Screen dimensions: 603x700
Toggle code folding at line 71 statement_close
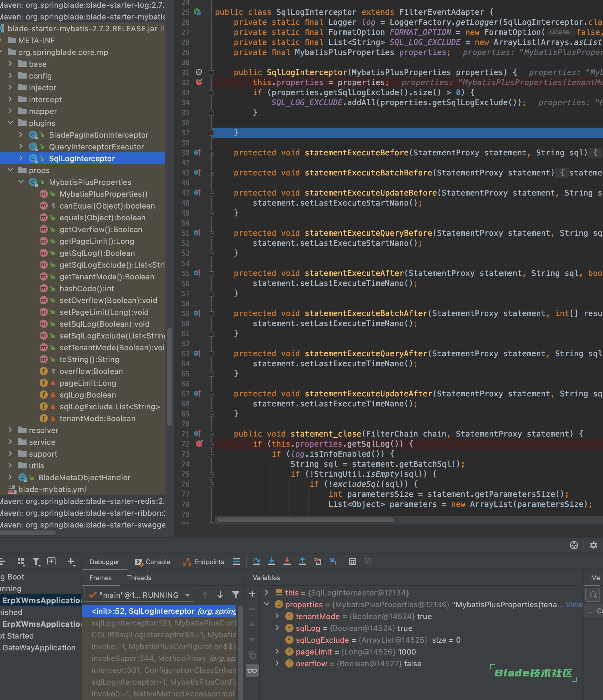coord(211,434)
